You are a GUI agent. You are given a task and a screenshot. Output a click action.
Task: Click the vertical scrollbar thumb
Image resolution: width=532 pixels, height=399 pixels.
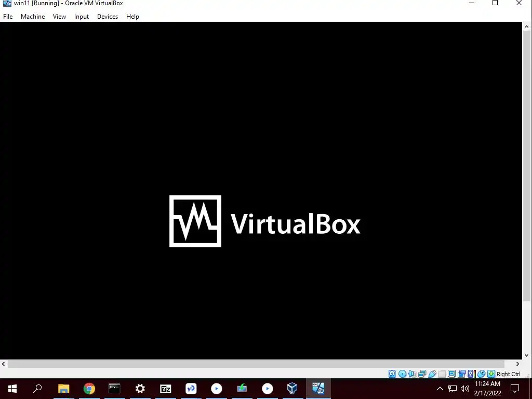(x=527, y=166)
